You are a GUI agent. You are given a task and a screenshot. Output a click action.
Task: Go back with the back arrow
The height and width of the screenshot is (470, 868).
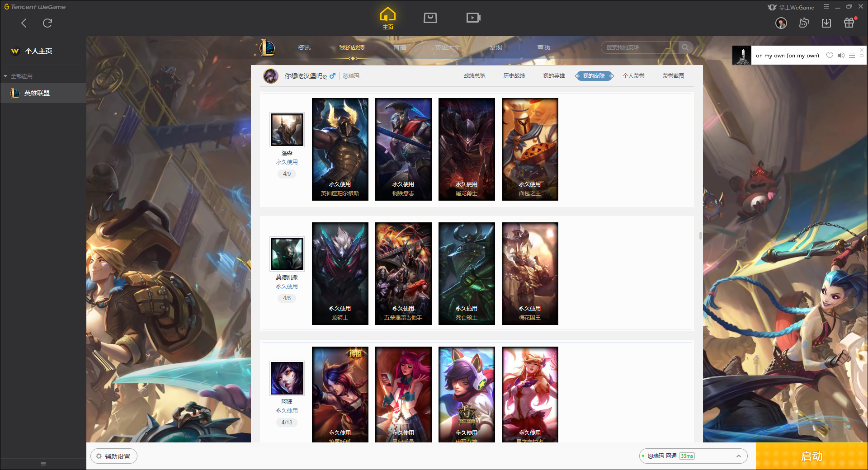pyautogui.click(x=24, y=23)
